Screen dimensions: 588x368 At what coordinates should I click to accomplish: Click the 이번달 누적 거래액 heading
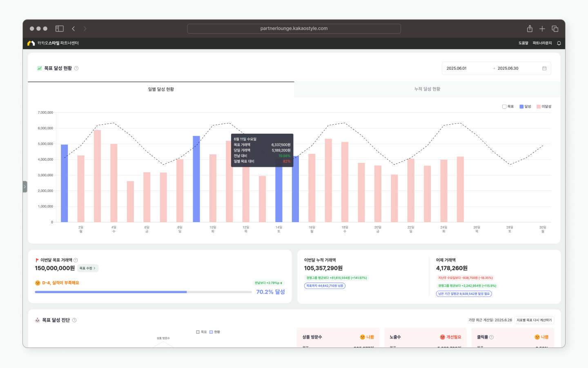click(320, 260)
